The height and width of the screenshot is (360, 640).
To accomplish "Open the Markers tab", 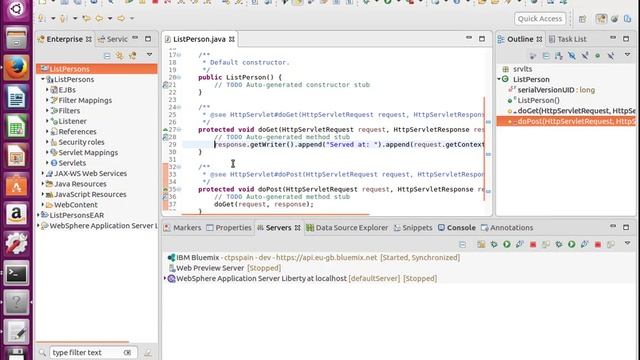I will pos(182,228).
